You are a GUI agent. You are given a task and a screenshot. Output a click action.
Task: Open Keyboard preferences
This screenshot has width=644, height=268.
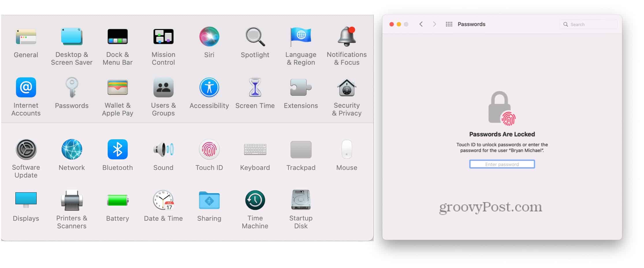[255, 149]
